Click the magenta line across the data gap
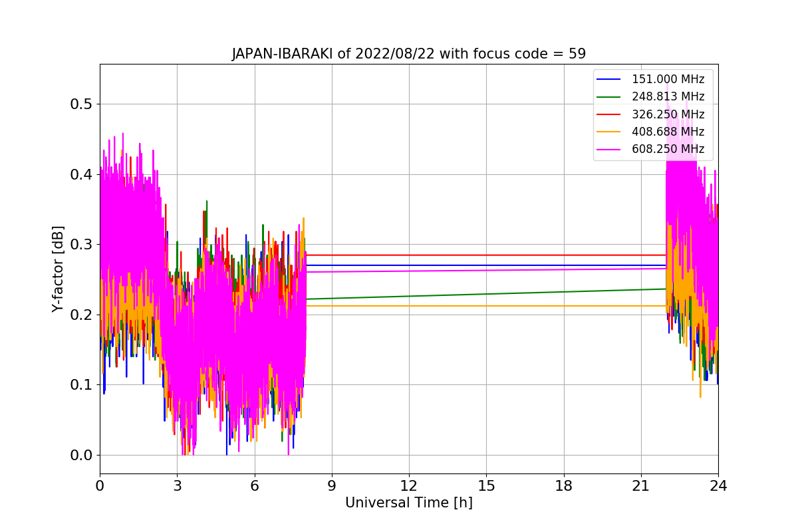This screenshot has height=532, width=798. click(x=485, y=270)
